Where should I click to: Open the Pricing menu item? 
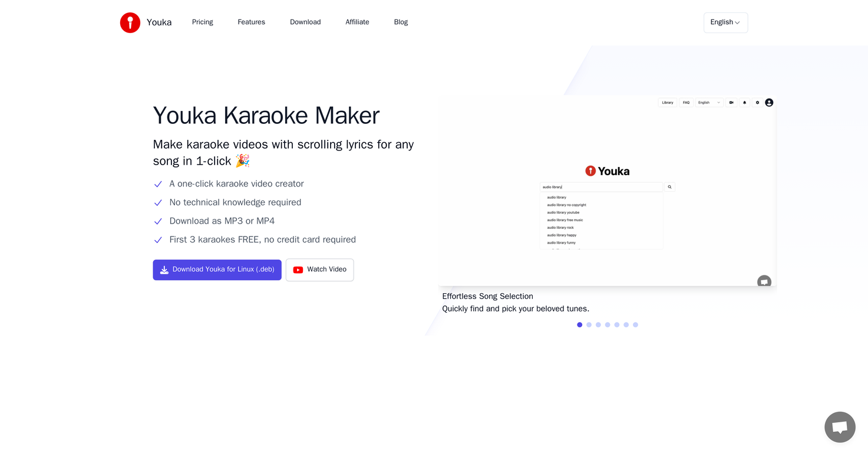coord(202,22)
